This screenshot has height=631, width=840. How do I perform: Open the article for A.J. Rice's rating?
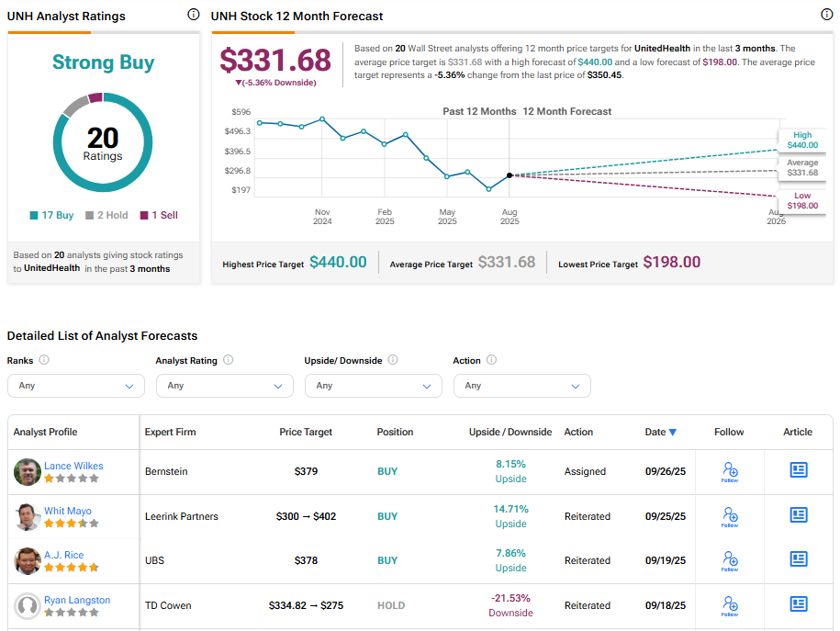tap(798, 559)
